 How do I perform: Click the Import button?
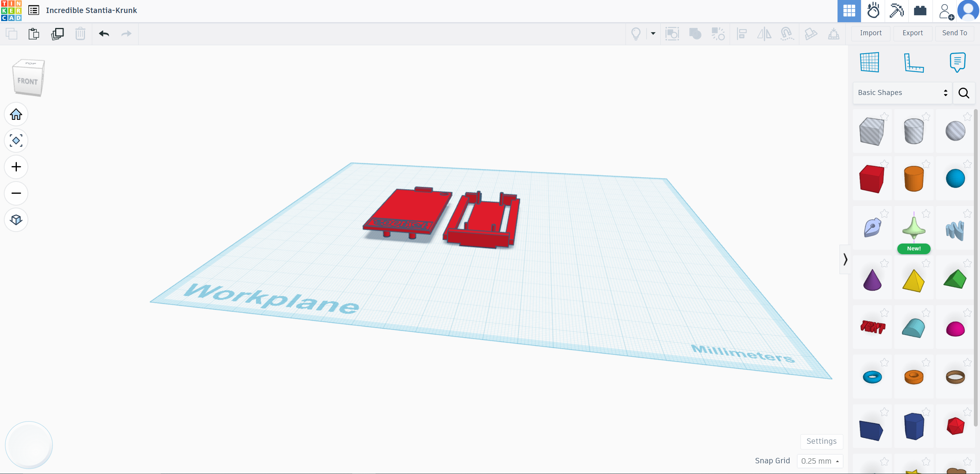871,33
